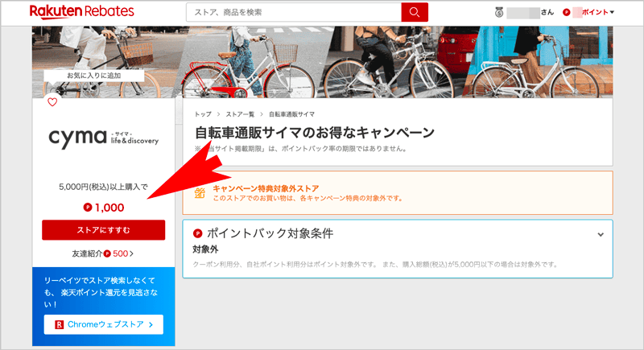Go to ストア一覧 breadcrumb link

(240, 114)
